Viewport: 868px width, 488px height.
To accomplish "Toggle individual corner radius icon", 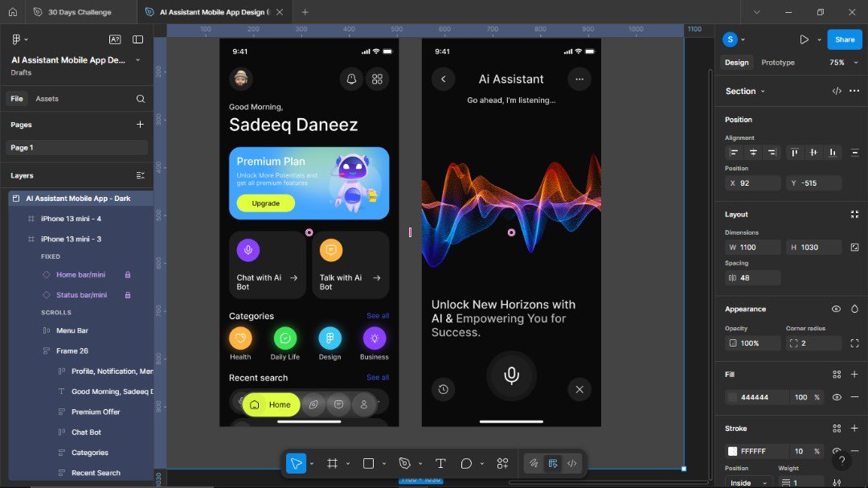I will pos(854,343).
